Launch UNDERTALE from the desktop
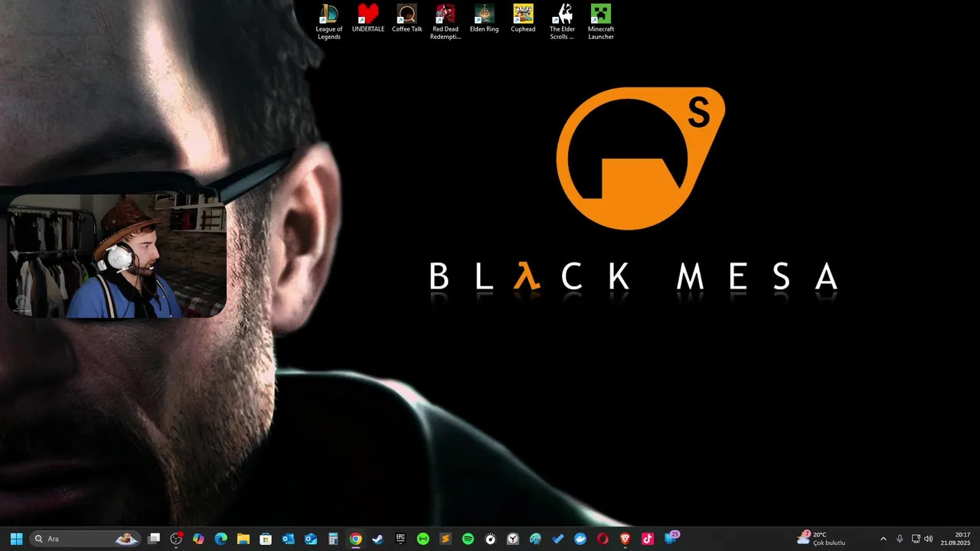 (x=368, y=18)
